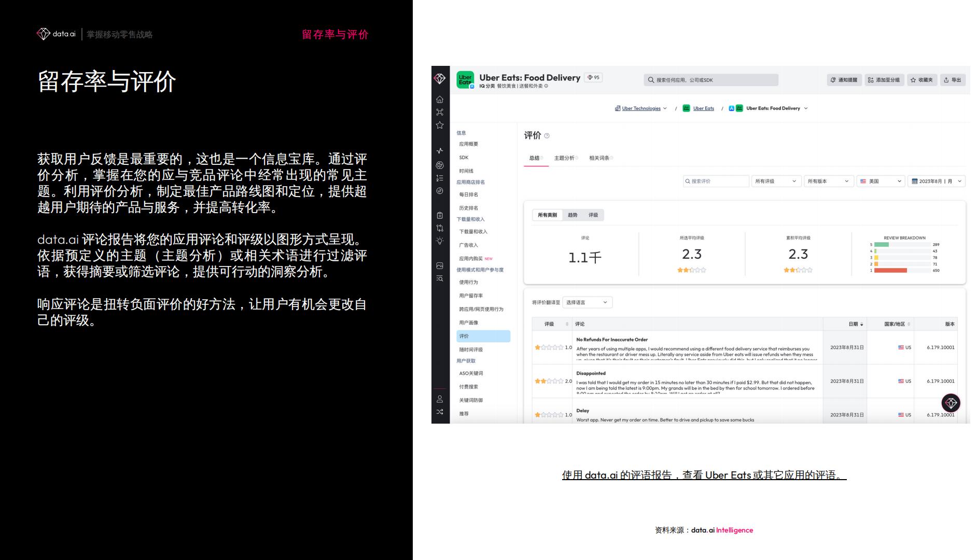Open the swap-arrows icon below the clipboard
Viewport: 977px width, 560px height.
click(x=440, y=228)
